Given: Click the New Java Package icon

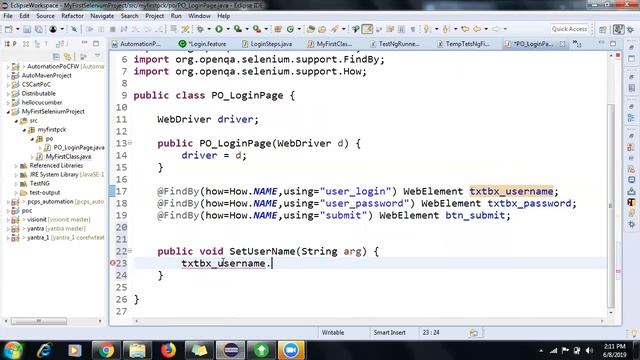Looking at the screenshot, I should point(278,29).
